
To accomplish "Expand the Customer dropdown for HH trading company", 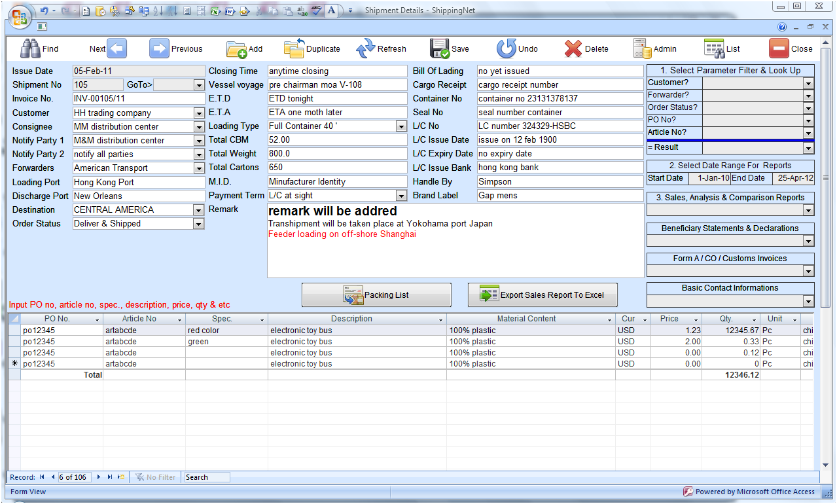I will (199, 113).
